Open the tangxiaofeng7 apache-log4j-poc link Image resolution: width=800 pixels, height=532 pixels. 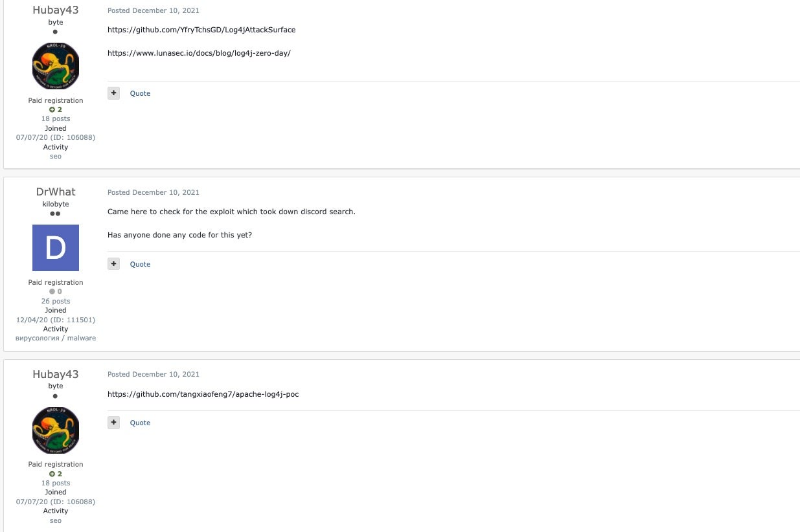[x=203, y=394]
